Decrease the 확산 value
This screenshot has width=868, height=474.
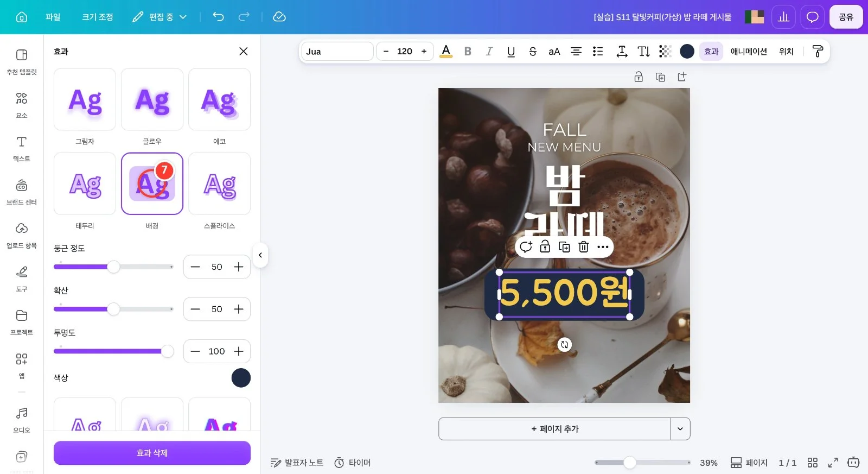point(195,309)
